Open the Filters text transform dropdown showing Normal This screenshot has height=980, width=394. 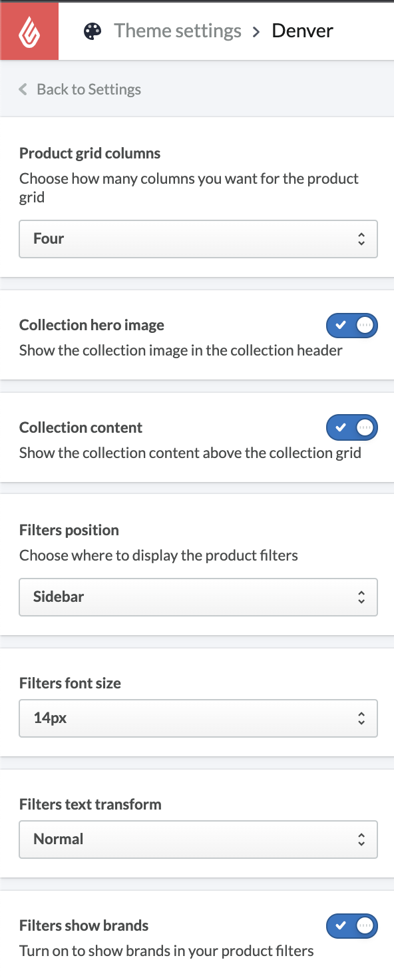point(198,840)
